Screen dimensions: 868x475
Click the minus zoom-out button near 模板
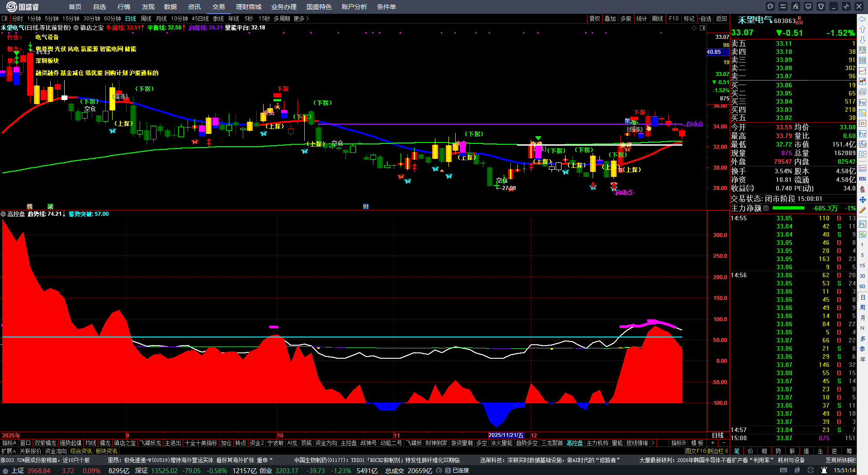724,443
